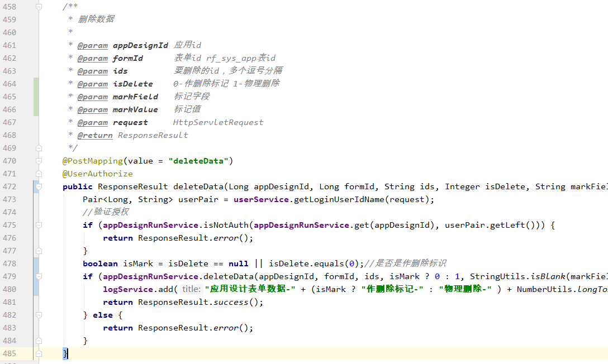
Task: Collapse the deleteData method at line 472
Action: [39, 186]
